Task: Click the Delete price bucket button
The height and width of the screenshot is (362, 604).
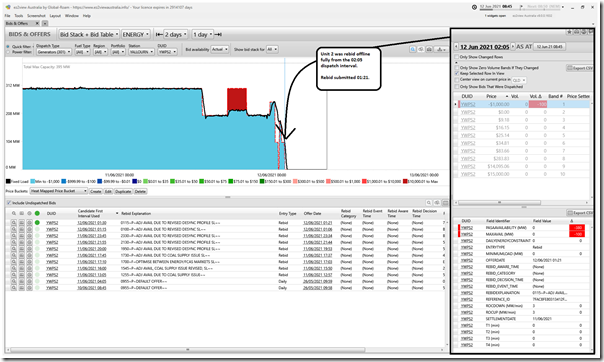Action: click(x=140, y=191)
